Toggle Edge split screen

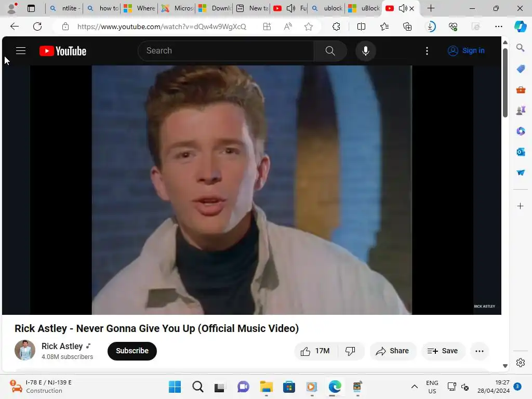point(362,26)
